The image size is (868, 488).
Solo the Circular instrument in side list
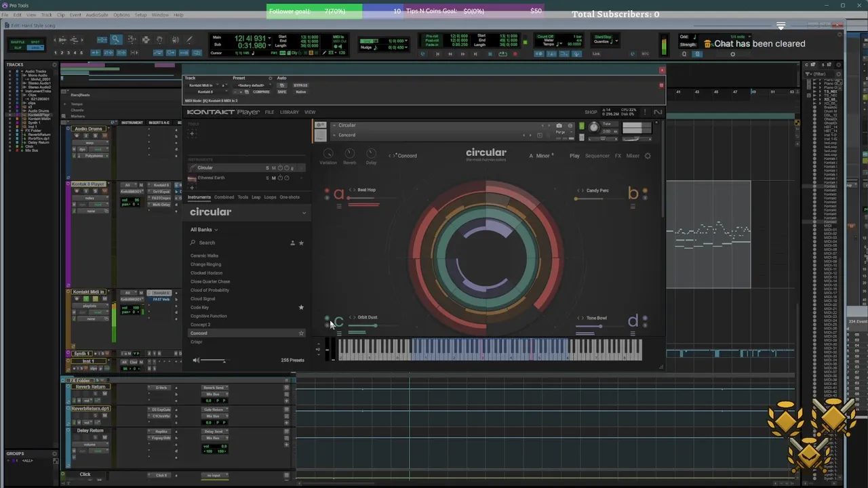tap(267, 168)
